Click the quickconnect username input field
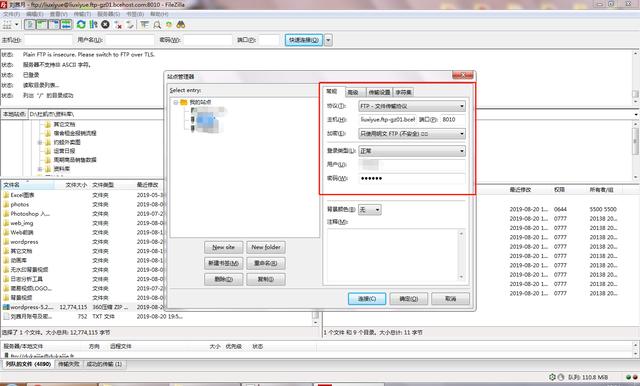Image resolution: width=640 pixels, height=386 pixels. (130, 40)
